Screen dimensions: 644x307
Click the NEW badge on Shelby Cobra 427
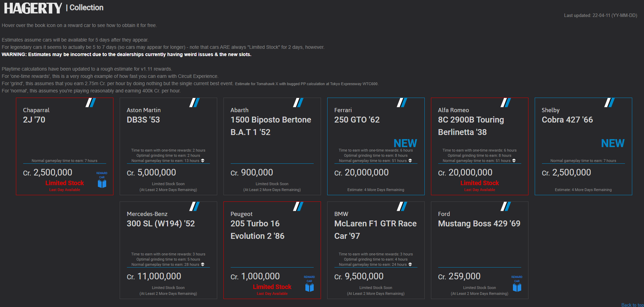pyautogui.click(x=613, y=143)
